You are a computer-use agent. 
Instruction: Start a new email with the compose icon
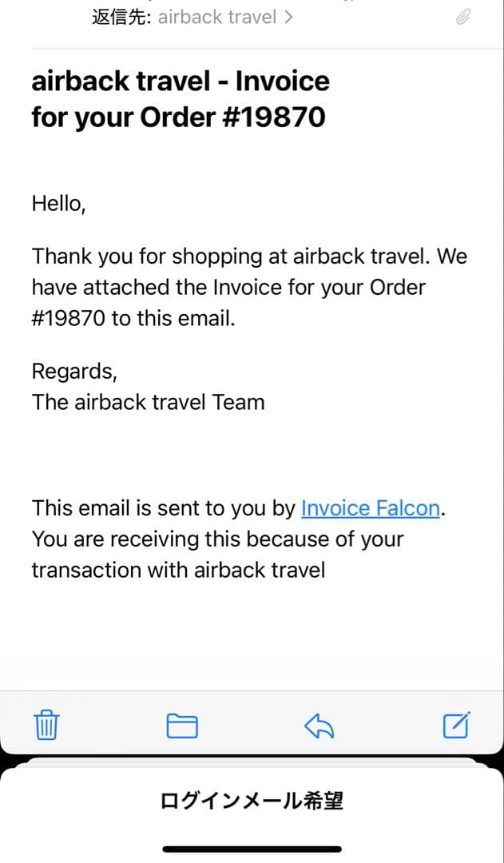[x=455, y=726]
